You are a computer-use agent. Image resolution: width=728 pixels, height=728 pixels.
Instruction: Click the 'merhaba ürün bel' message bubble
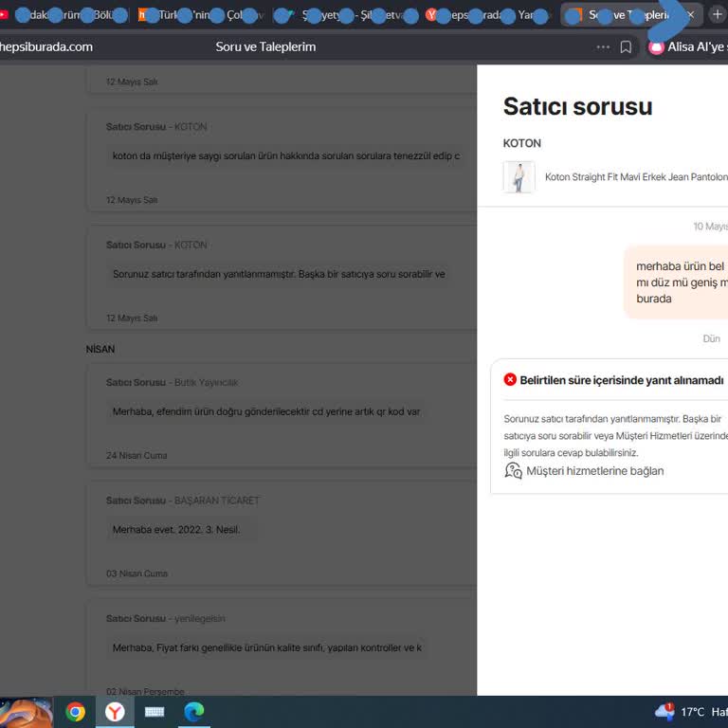click(676, 282)
